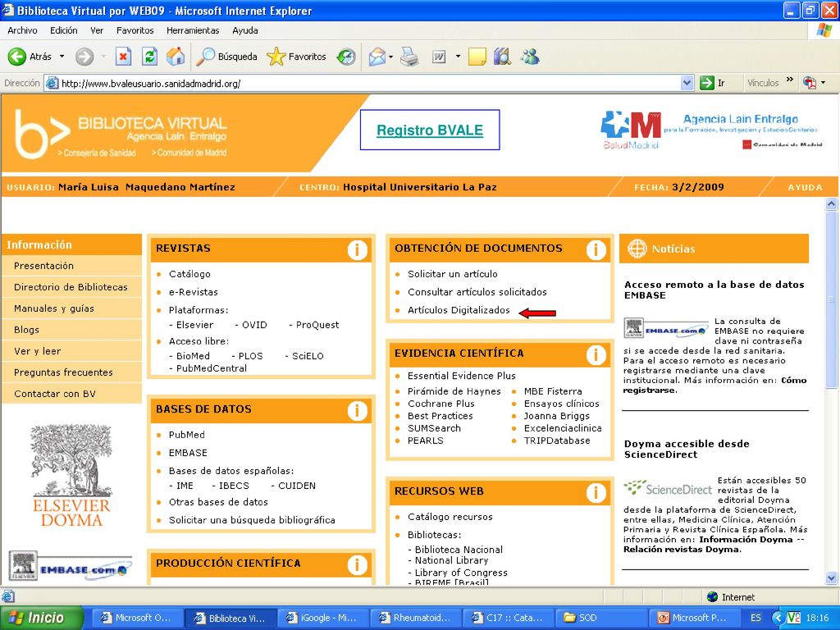
Task: Open the Back button history dropdown
Action: (62, 57)
